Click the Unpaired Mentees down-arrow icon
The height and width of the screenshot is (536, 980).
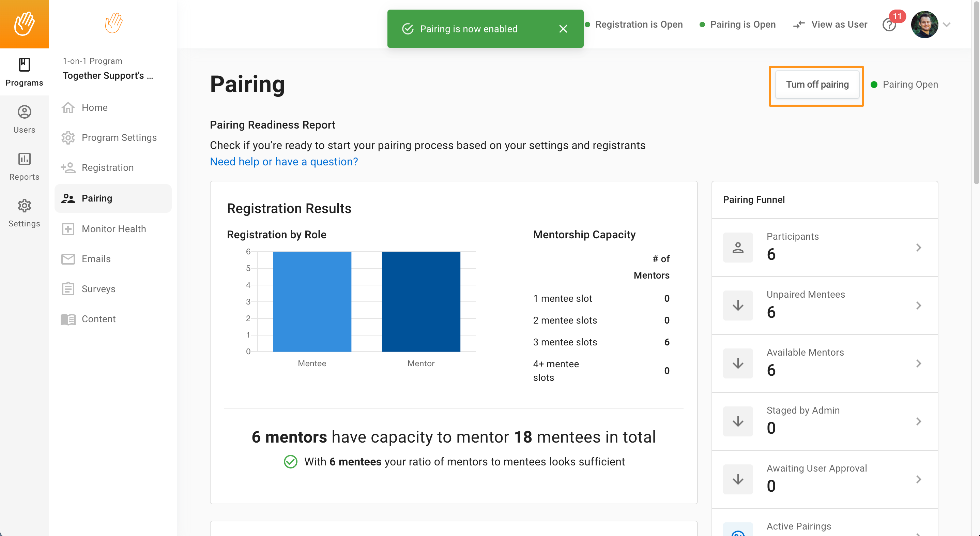pyautogui.click(x=738, y=305)
